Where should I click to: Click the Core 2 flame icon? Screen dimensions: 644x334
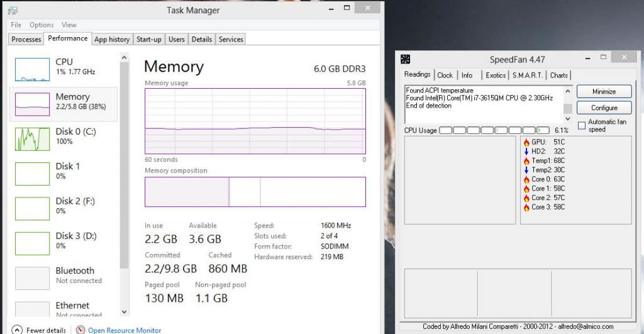click(526, 198)
